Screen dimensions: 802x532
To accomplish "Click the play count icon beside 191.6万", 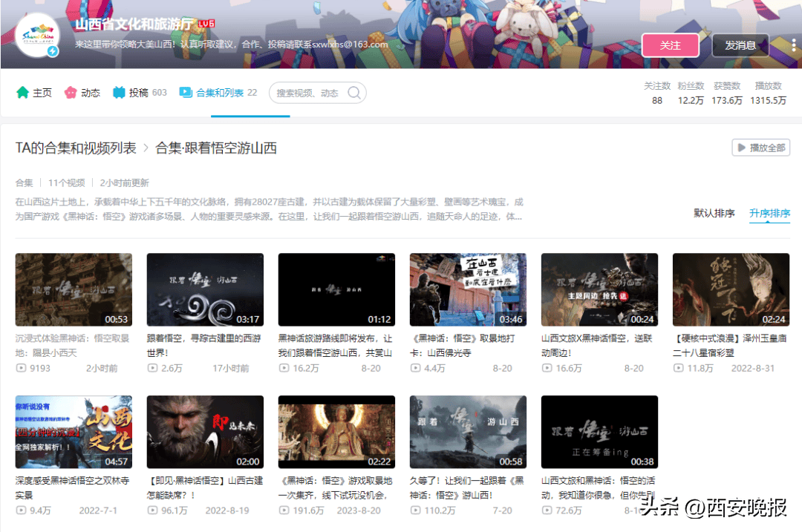I will point(284,510).
